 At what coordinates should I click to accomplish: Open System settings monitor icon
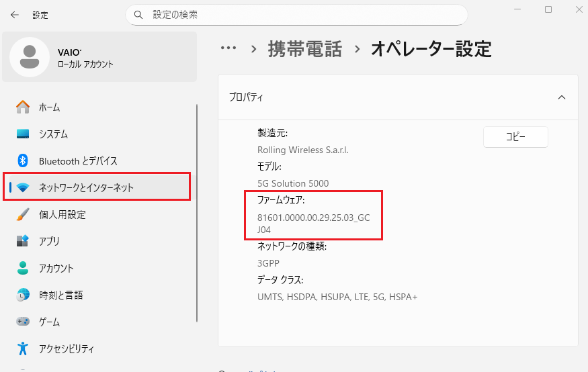point(24,134)
